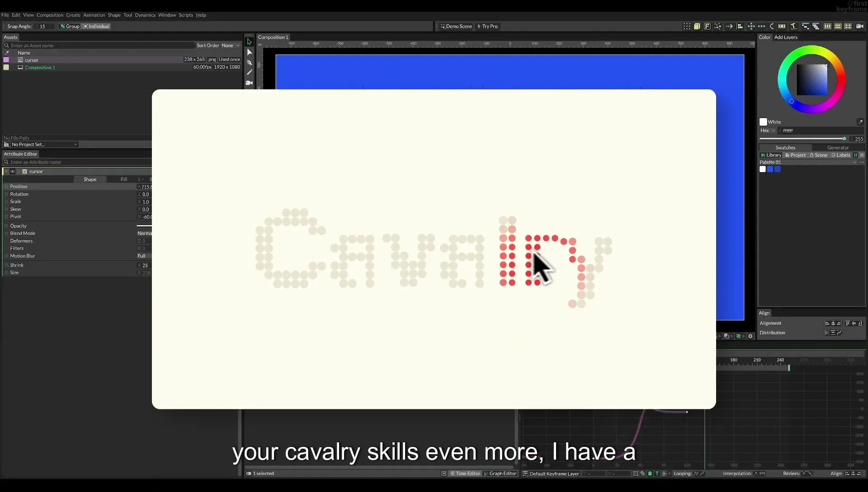Viewport: 868px width, 492px height.
Task: Click the dotted grid icon in top toolbar
Action: [x=687, y=26]
